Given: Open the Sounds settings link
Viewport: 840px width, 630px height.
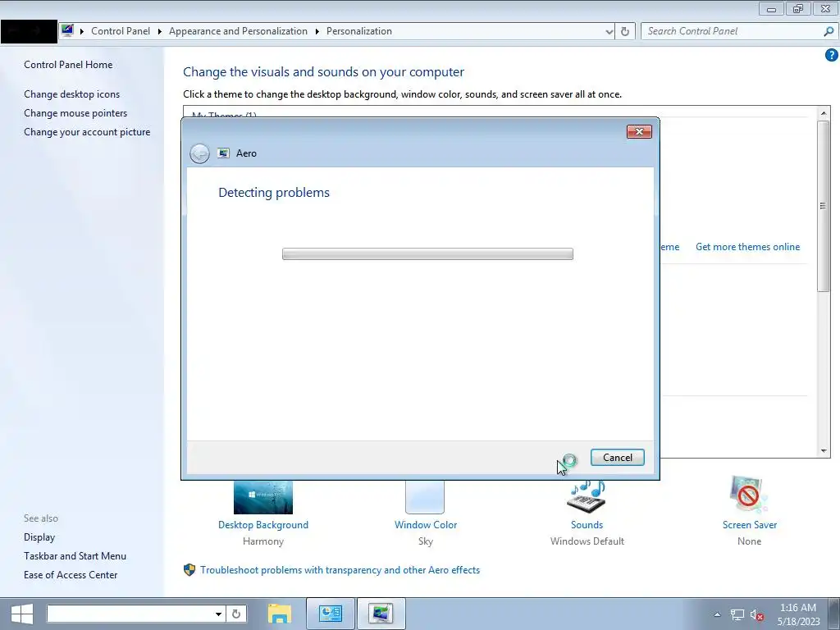Looking at the screenshot, I should [x=587, y=525].
